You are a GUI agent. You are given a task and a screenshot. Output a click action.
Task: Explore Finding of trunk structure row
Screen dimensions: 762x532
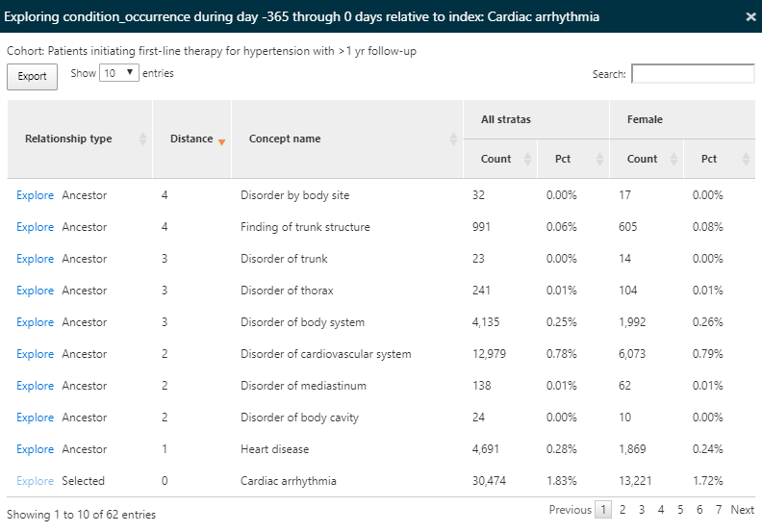coord(35,227)
